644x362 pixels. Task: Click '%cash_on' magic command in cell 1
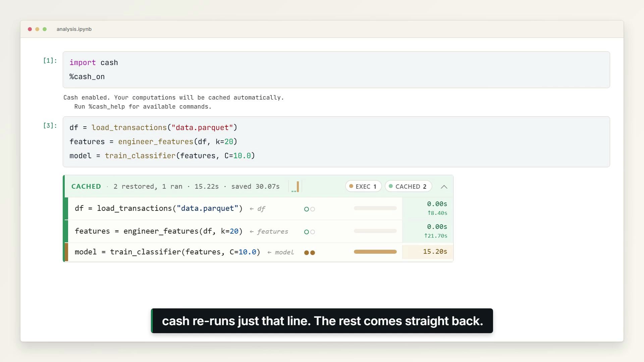87,77
